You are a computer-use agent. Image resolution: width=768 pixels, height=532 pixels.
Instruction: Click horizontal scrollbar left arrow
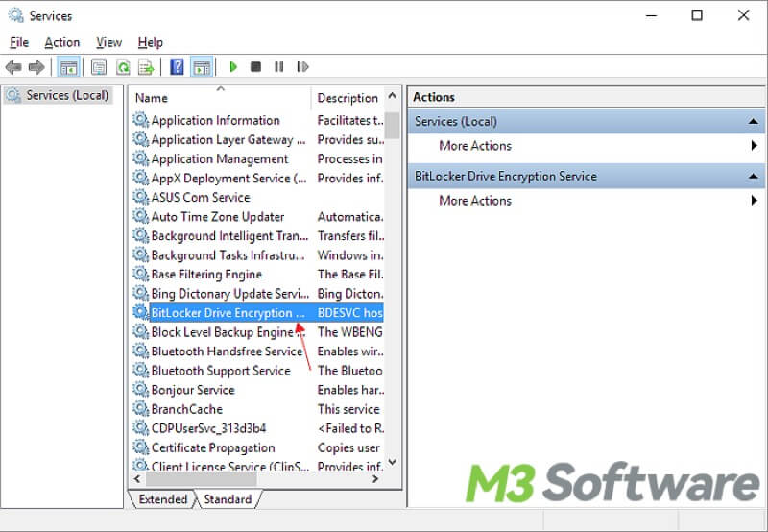click(x=137, y=479)
